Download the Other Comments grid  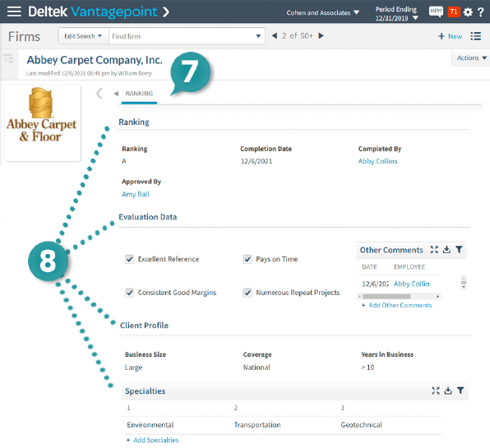point(447,250)
